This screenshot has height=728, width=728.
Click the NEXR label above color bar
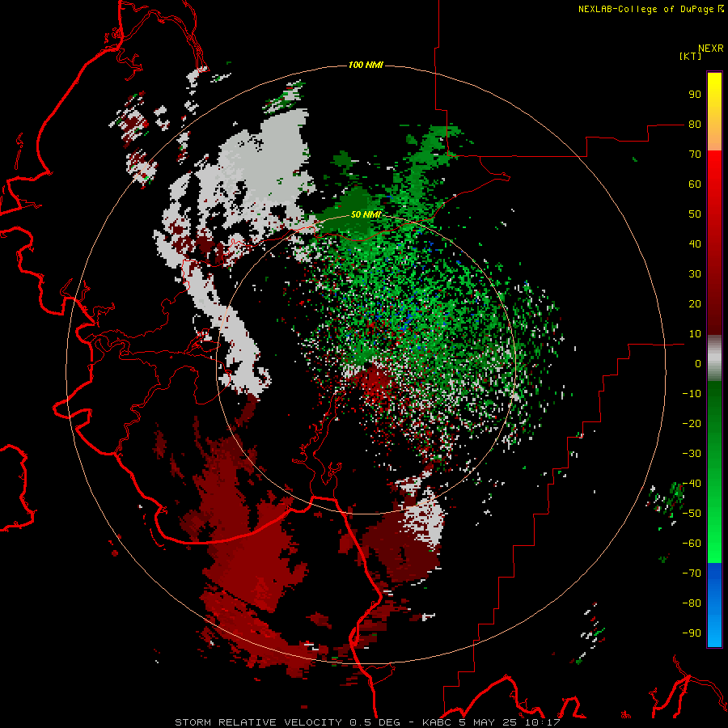click(710, 49)
